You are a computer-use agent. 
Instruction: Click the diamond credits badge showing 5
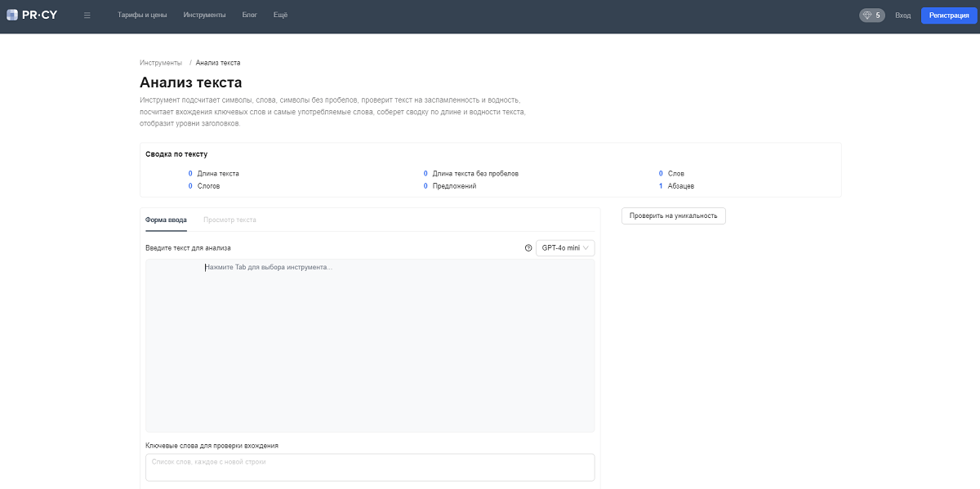(x=871, y=16)
